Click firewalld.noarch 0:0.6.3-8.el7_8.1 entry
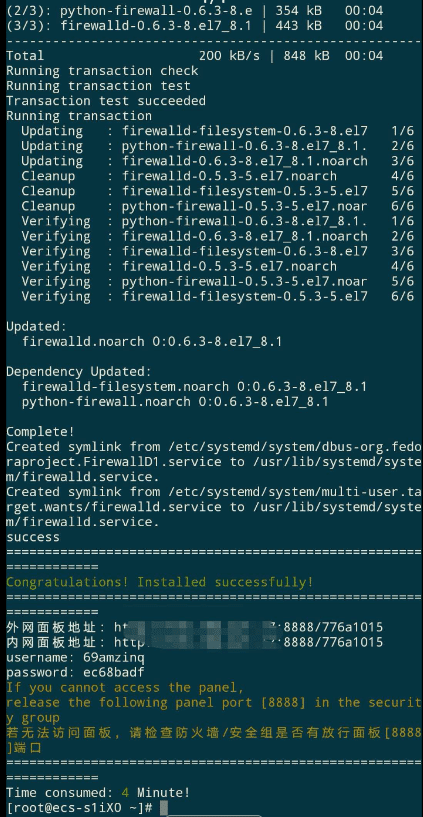Image resolution: width=423 pixels, height=817 pixels. tap(152, 341)
